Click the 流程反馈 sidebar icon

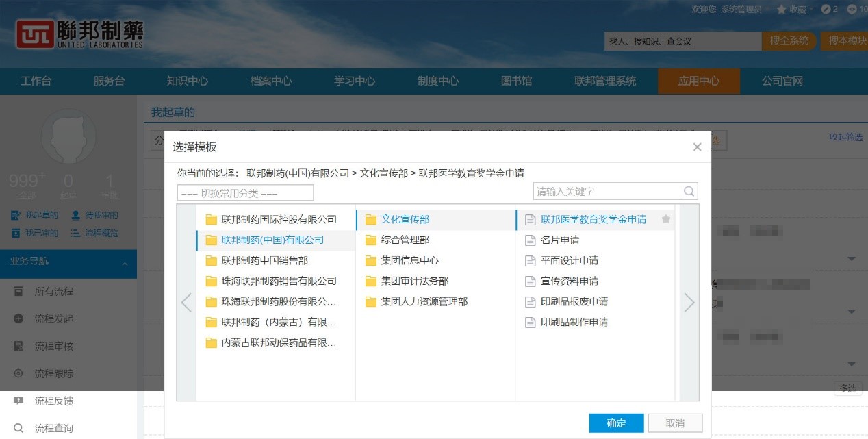coord(18,401)
